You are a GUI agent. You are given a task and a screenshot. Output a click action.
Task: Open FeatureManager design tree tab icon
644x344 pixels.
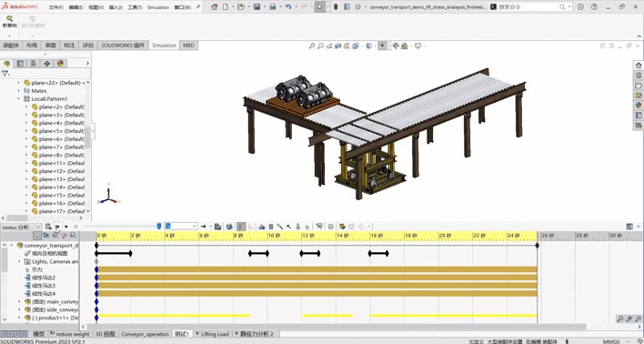pyautogui.click(x=6, y=64)
